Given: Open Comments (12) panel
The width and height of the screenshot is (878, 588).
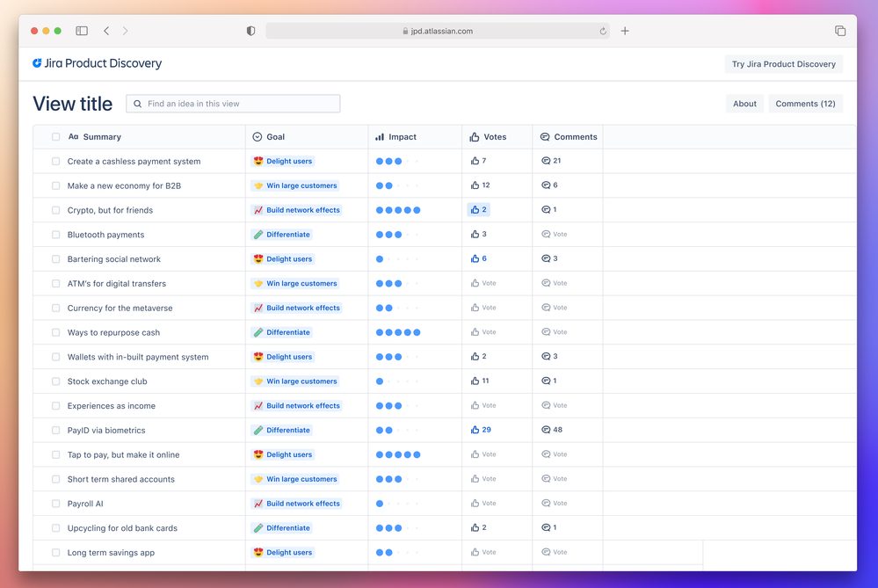Looking at the screenshot, I should coord(805,104).
